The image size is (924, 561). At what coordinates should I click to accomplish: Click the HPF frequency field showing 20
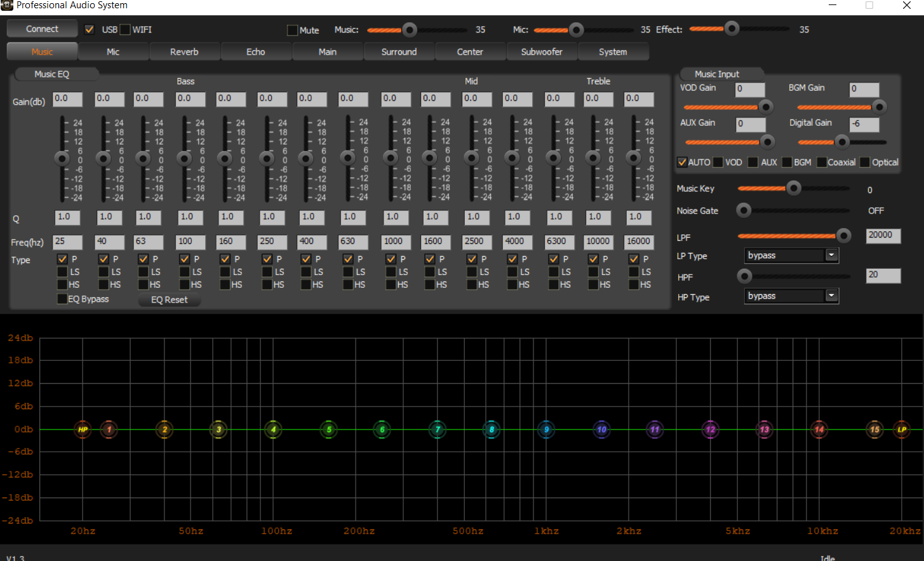pyautogui.click(x=883, y=275)
